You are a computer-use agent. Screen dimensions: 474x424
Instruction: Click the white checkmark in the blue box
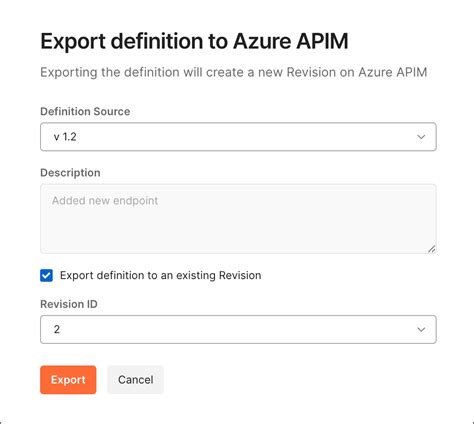(x=46, y=275)
